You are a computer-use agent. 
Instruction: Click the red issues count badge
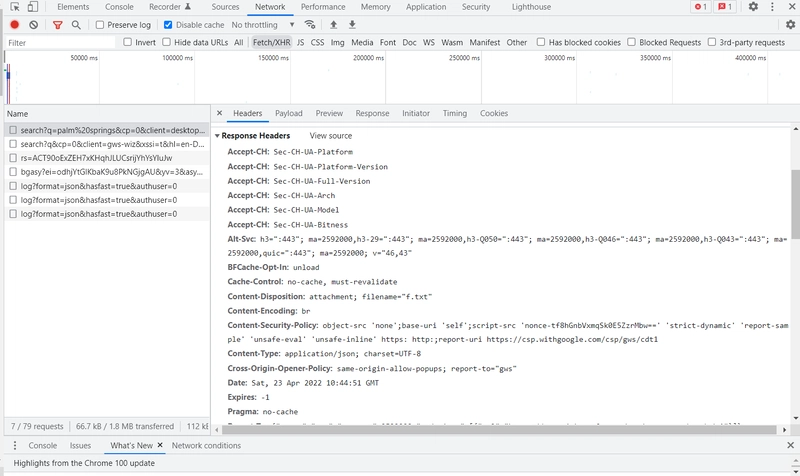click(725, 7)
